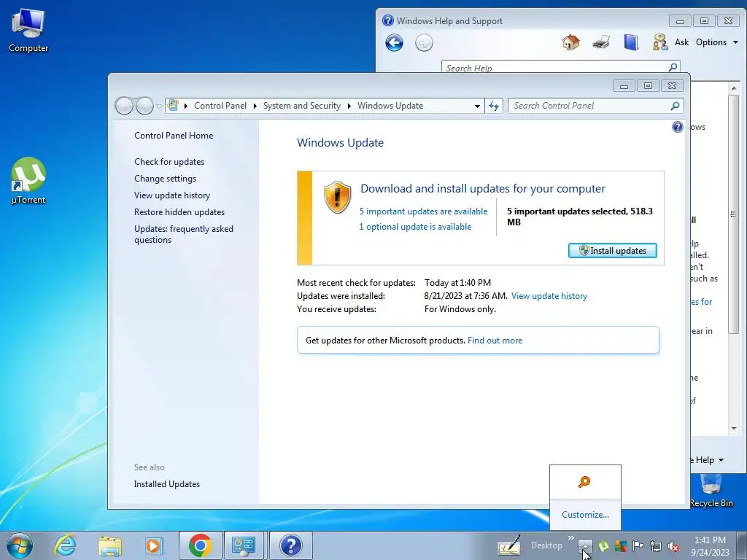Click Customize in tray popup

point(585,515)
